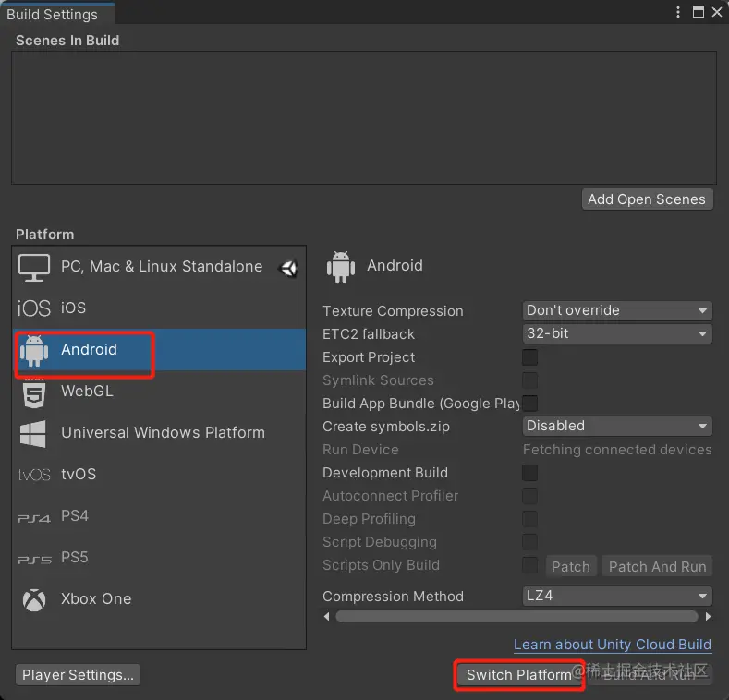Open Player Settings...
Image resolution: width=729 pixels, height=700 pixels.
click(x=79, y=675)
